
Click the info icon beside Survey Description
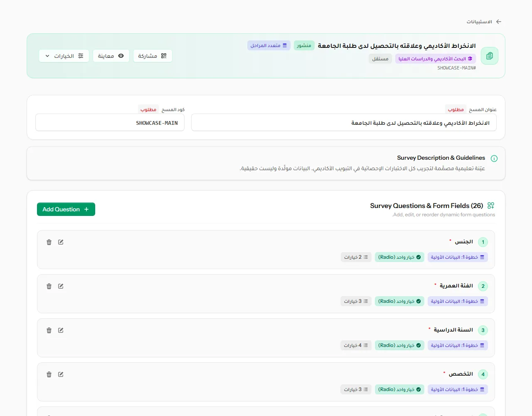click(x=494, y=158)
